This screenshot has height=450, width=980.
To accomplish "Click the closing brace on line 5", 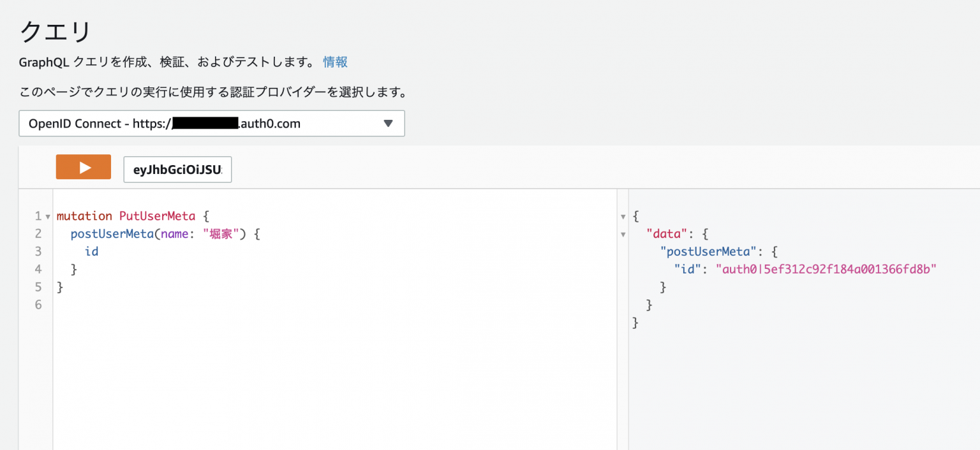I will 59,287.
